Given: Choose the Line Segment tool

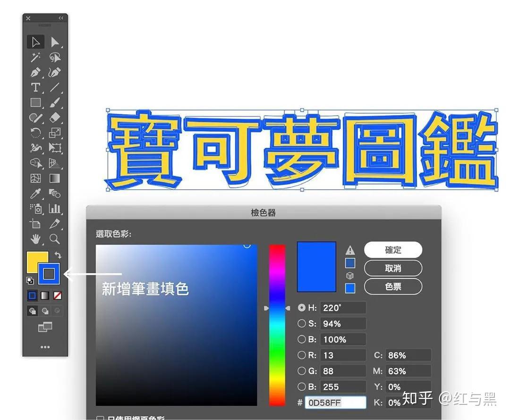Looking at the screenshot, I should pos(55,87).
